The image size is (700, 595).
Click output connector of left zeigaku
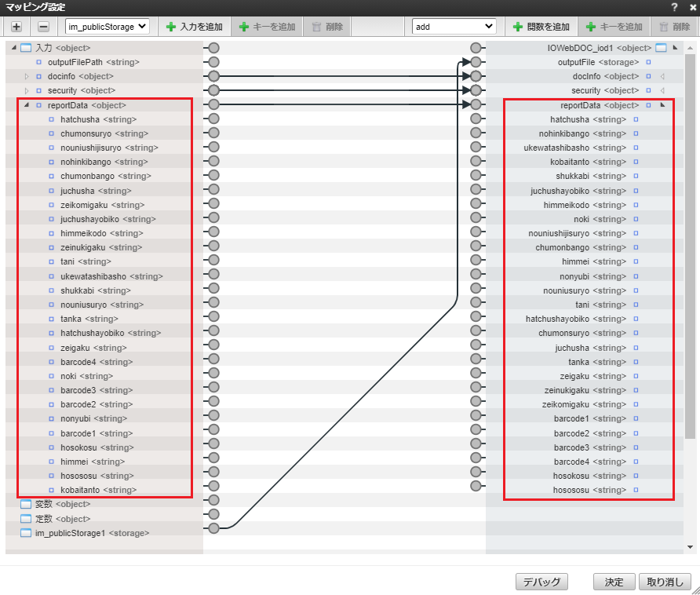pos(213,345)
